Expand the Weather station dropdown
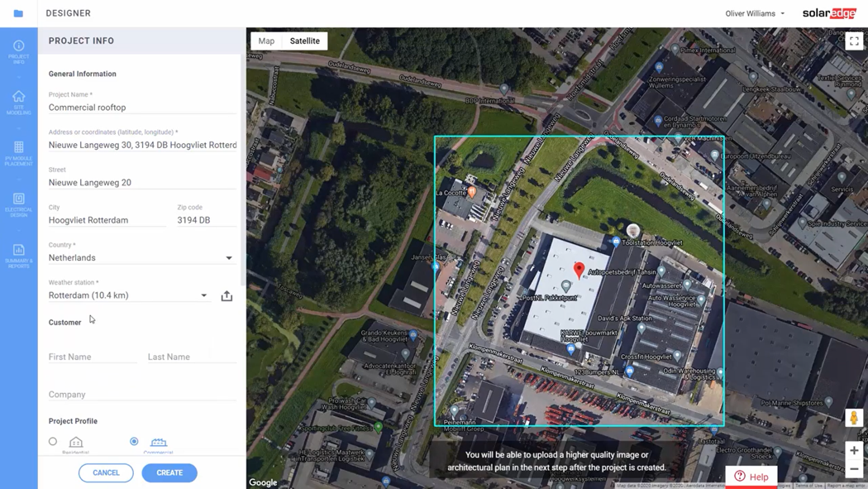Screen dimensions: 868x489 click(x=203, y=295)
